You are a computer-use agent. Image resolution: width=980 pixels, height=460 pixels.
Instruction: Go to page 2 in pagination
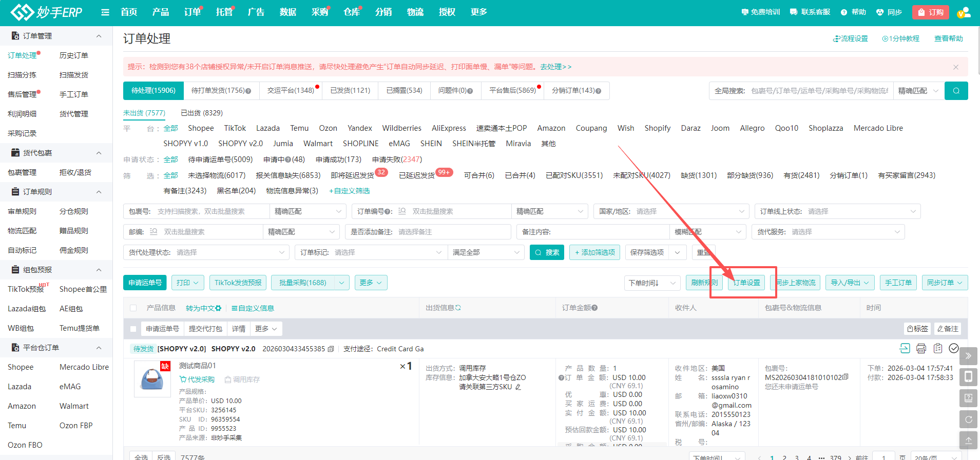[x=784, y=457]
